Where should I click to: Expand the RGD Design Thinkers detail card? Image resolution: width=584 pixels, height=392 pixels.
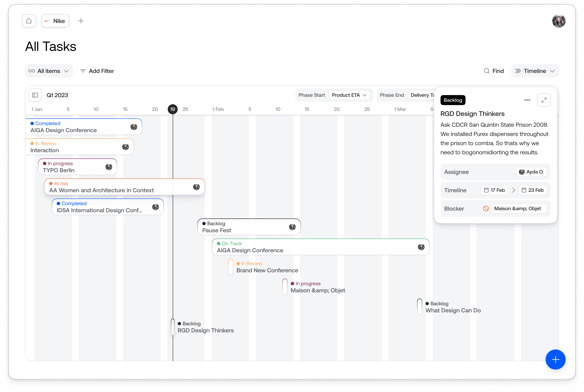[544, 100]
